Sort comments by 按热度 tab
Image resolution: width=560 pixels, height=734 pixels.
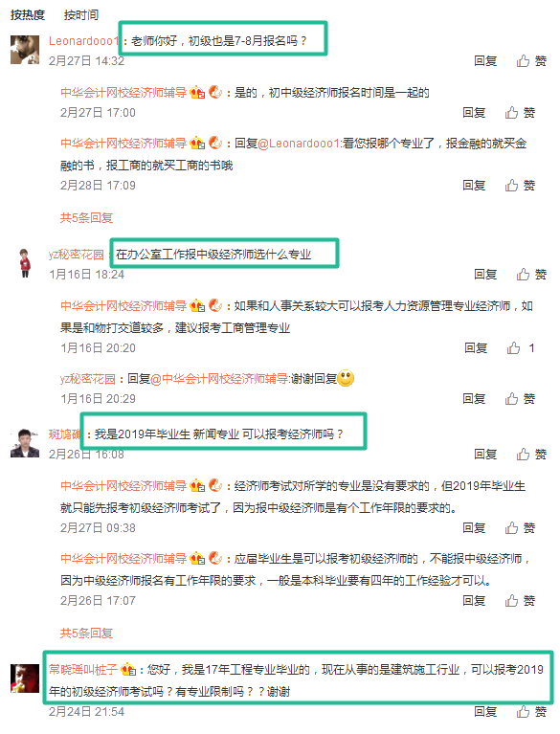click(28, 15)
